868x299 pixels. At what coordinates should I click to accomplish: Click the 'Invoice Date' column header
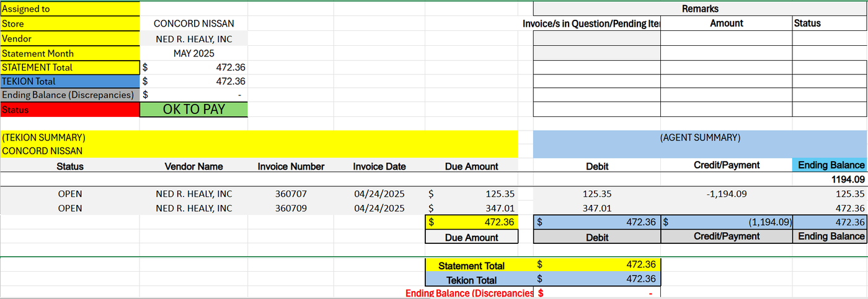[379, 167]
